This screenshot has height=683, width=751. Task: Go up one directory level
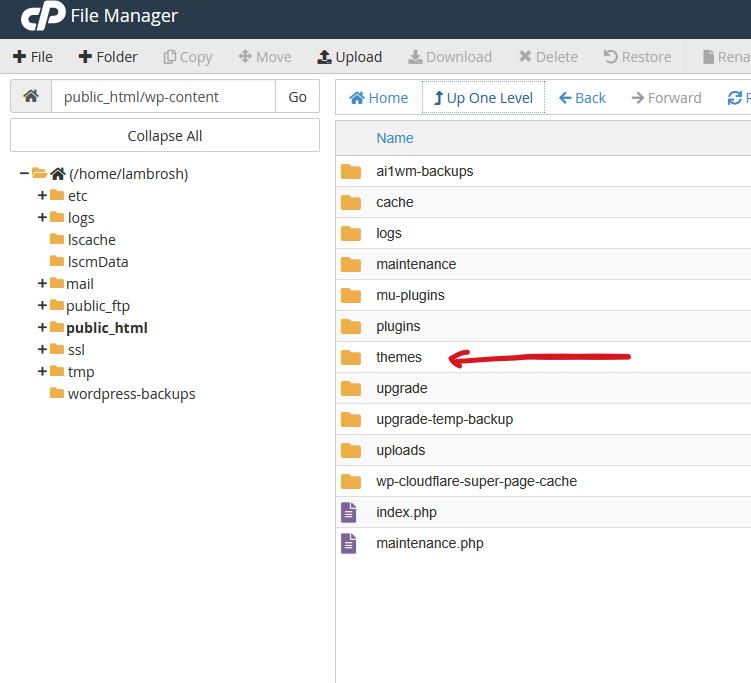click(x=483, y=98)
